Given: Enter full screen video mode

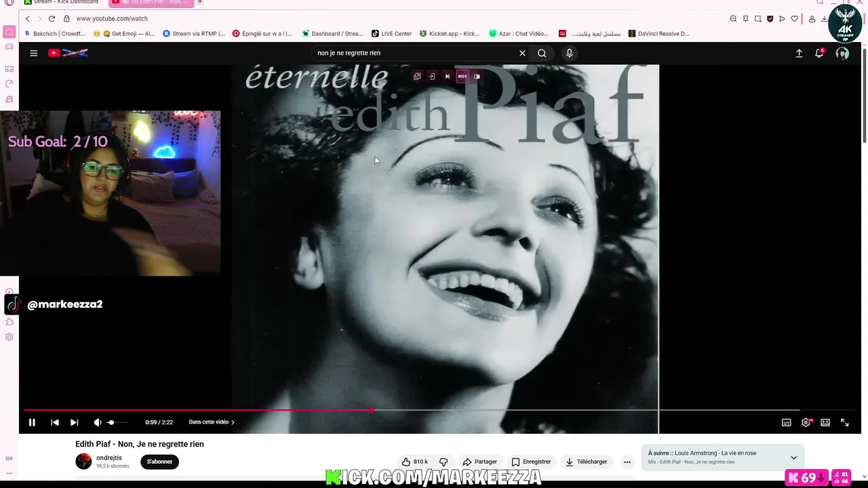Looking at the screenshot, I should click(x=845, y=422).
